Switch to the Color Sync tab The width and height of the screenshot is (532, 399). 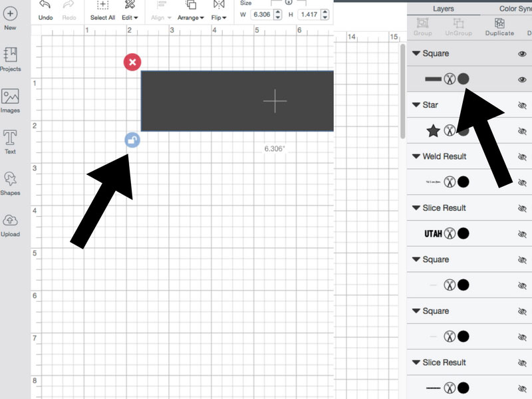coord(515,9)
